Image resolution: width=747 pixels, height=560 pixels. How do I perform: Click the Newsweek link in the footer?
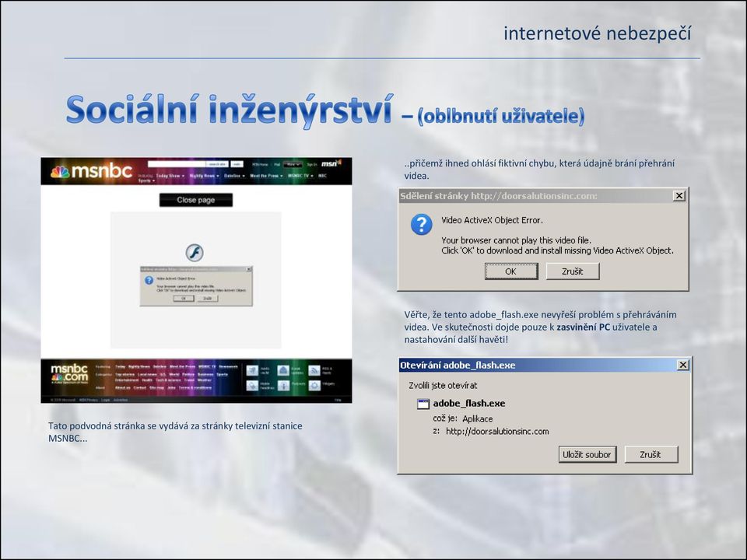pos(228,366)
